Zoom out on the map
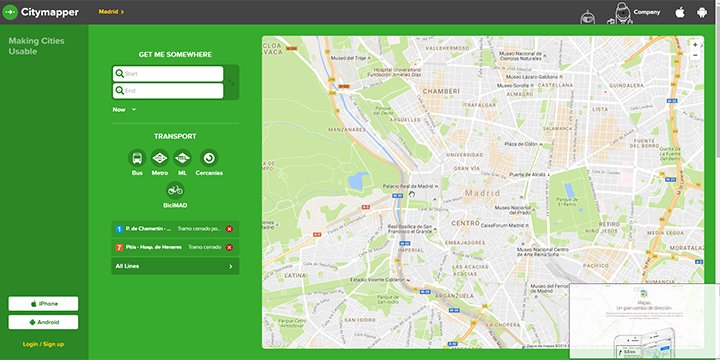 [x=695, y=56]
